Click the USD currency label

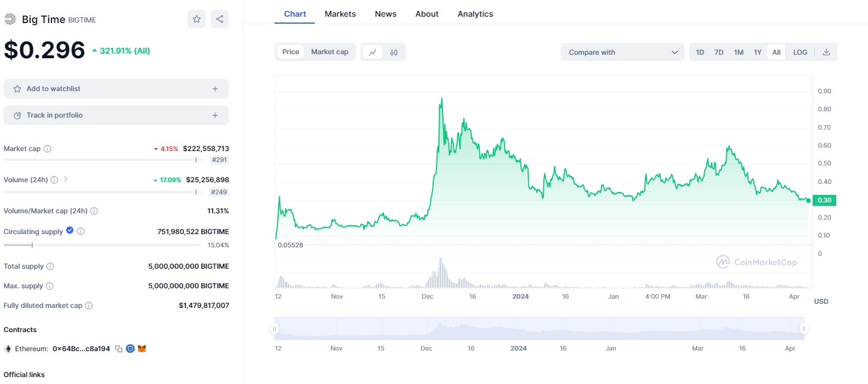(x=821, y=302)
